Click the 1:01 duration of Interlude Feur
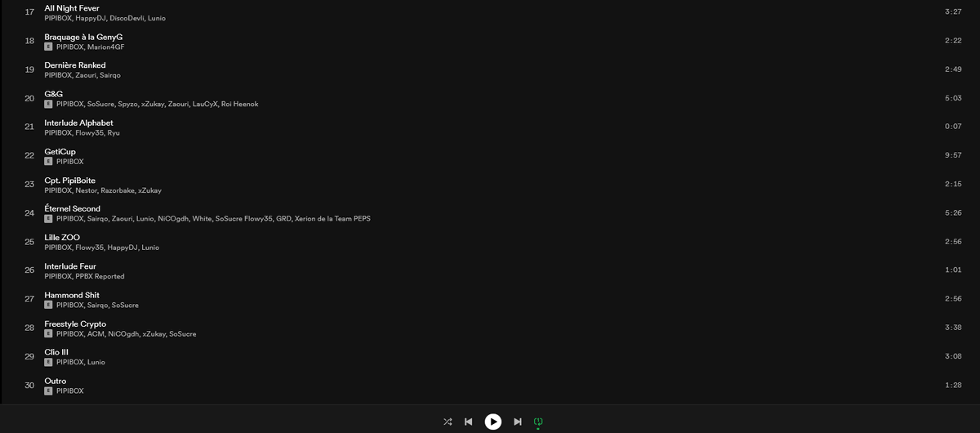 pos(952,270)
